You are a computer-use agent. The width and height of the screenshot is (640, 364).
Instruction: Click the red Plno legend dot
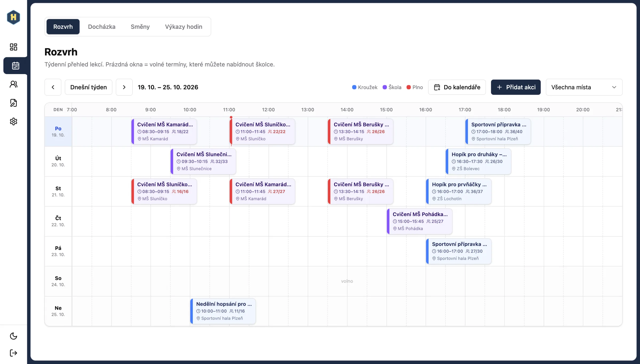[409, 87]
